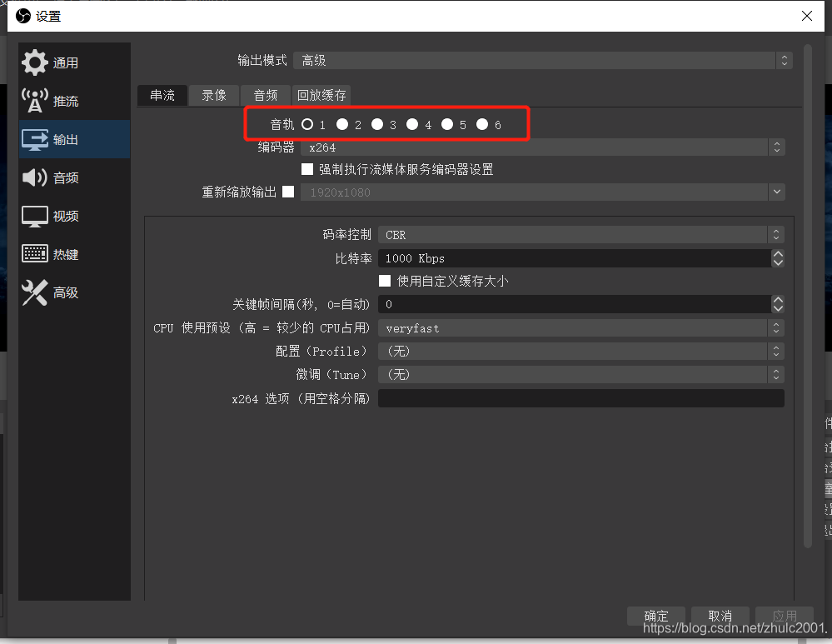
Task: Enable 强制执行流媒体服务编码器设置 checkbox
Action: click(307, 168)
